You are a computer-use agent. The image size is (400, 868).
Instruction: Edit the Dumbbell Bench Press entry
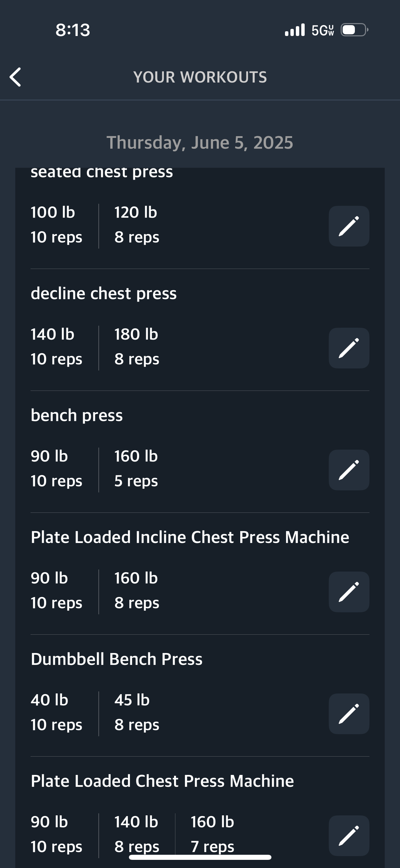click(x=349, y=714)
